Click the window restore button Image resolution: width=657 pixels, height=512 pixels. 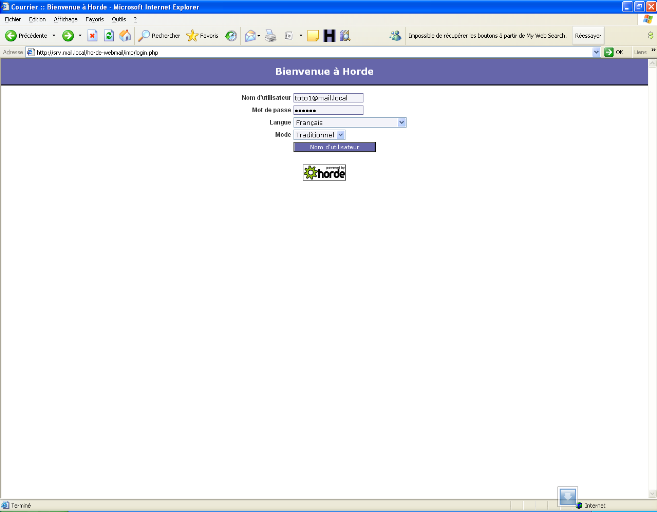639,6
